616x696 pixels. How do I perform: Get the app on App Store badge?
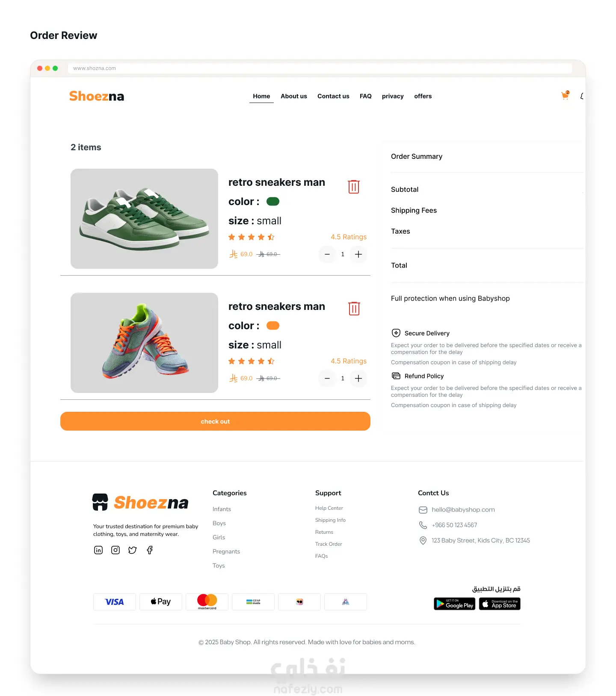[500, 604]
